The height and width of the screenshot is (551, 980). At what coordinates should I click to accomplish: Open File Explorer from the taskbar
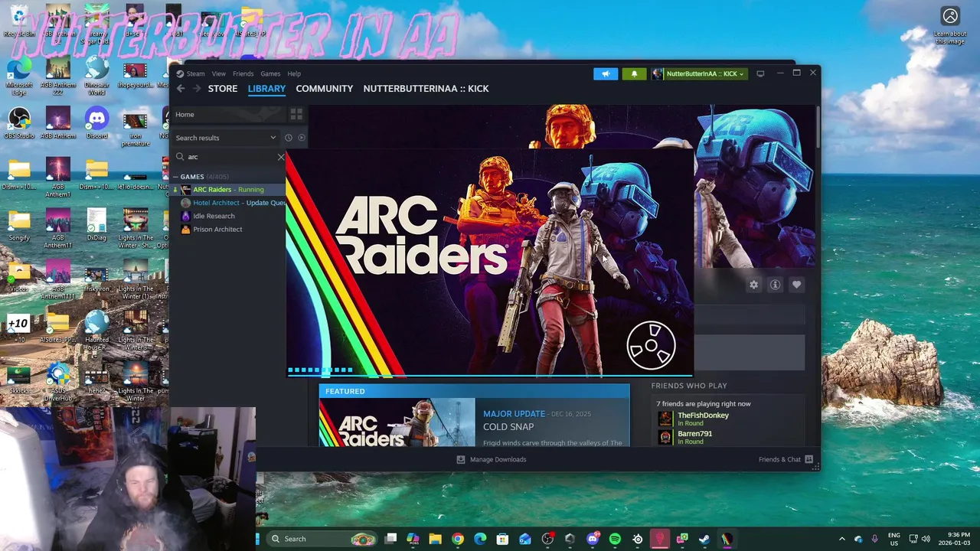pos(435,539)
